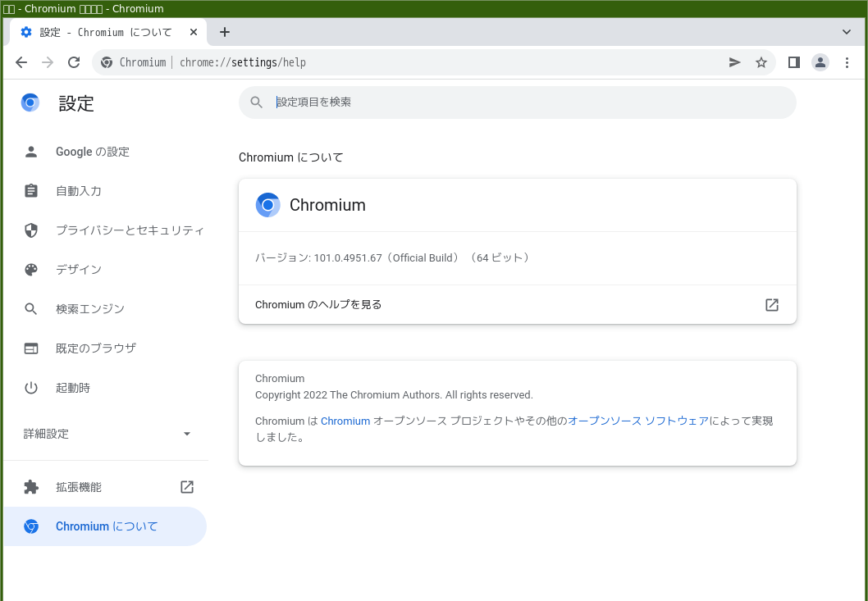Click version text 101.0.4951.67

point(348,258)
